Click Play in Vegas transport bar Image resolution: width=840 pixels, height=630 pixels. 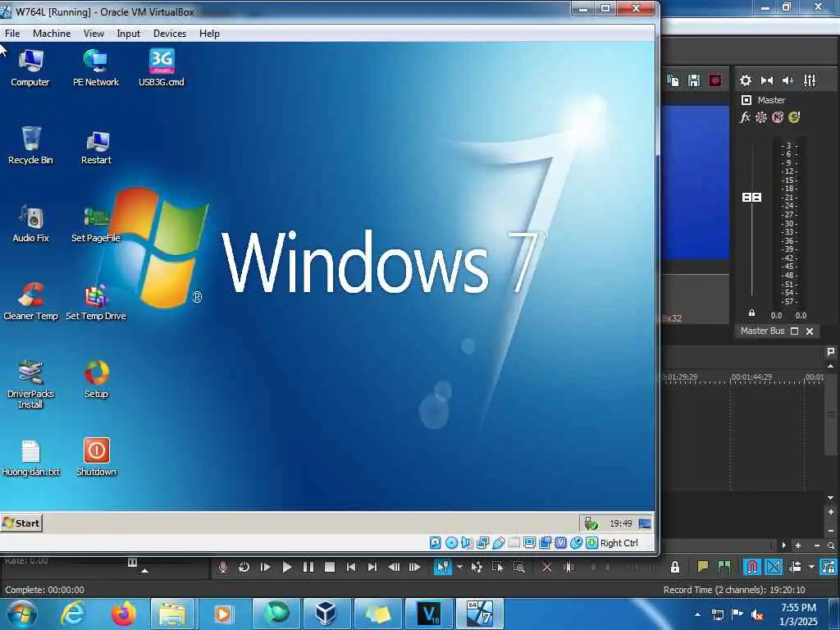(x=286, y=567)
